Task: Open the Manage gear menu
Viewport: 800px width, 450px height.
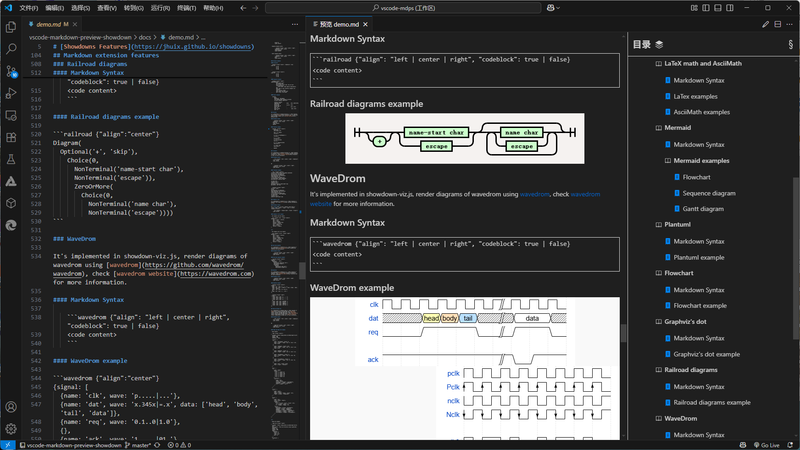Action: (11, 429)
